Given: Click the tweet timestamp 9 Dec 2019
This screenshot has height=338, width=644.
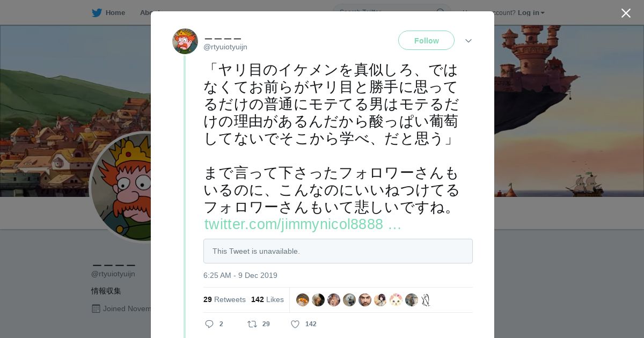Looking at the screenshot, I should click(240, 275).
